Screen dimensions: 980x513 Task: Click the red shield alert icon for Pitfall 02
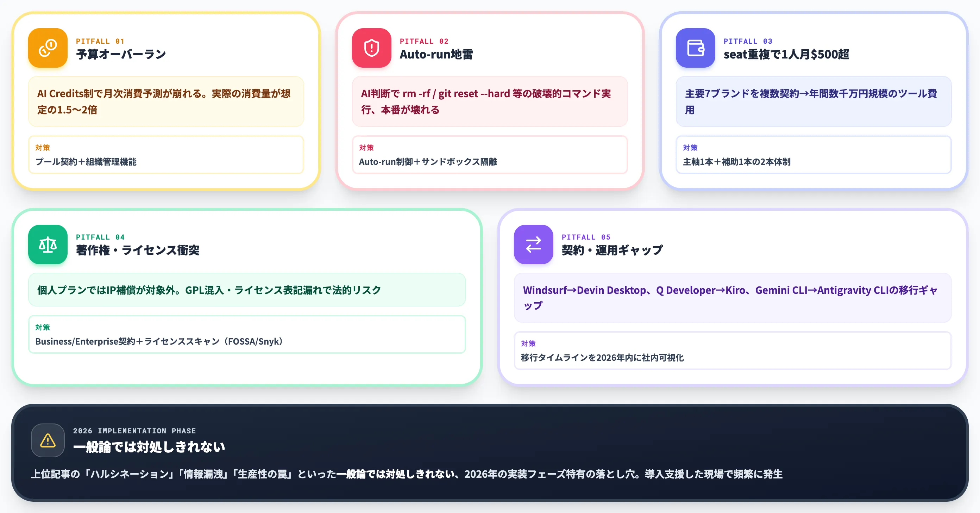pos(371,48)
